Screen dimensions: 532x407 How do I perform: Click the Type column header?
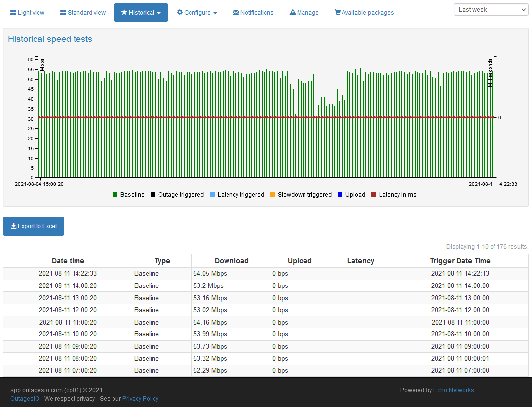pyautogui.click(x=162, y=261)
